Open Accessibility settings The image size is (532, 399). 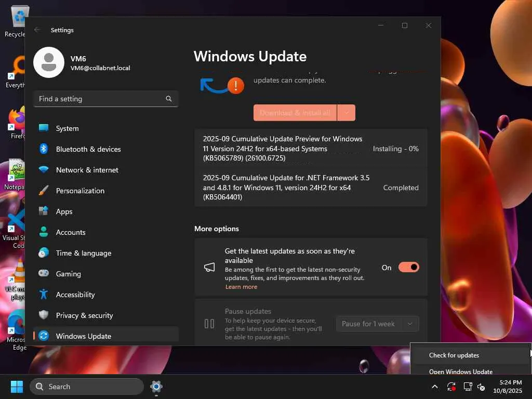click(x=106, y=295)
